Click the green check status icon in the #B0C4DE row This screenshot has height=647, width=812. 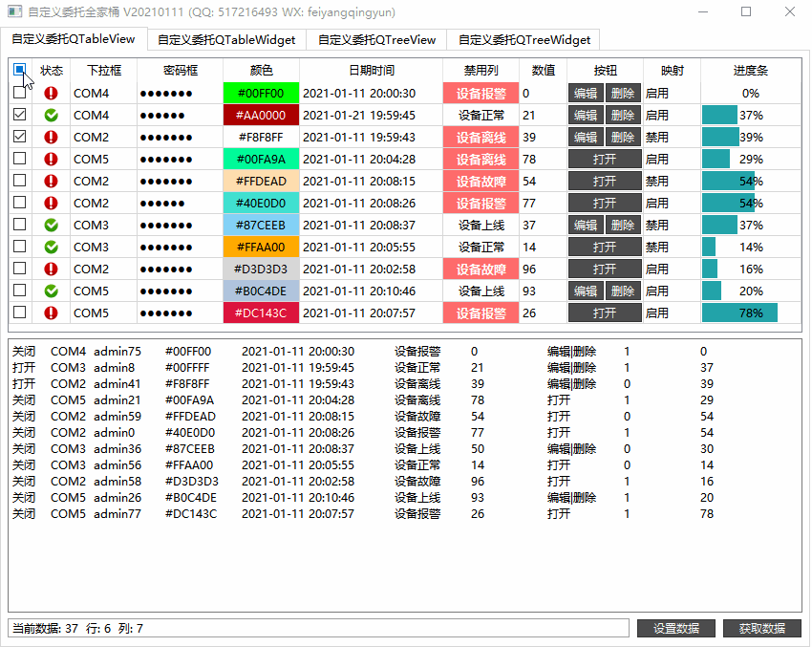51,291
